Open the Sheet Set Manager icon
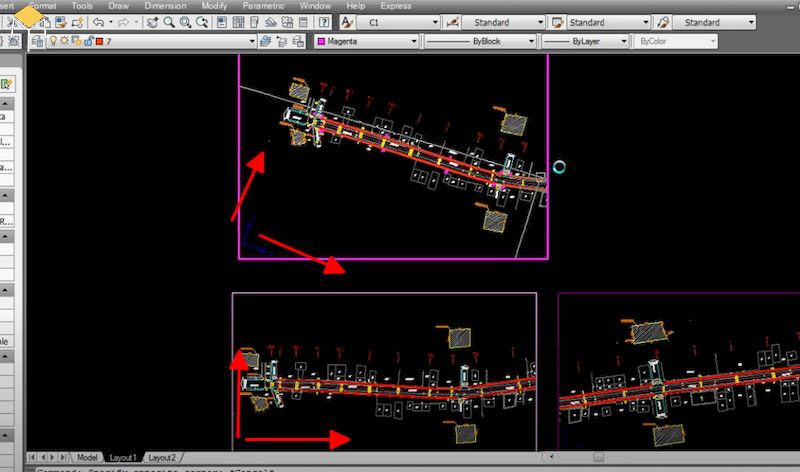Screen dimensions: 800x472 (x=271, y=22)
